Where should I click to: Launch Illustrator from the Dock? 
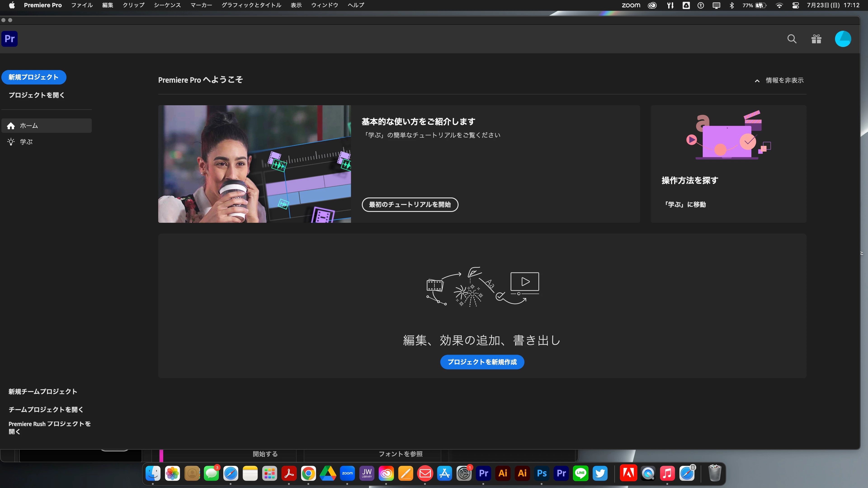tap(503, 473)
